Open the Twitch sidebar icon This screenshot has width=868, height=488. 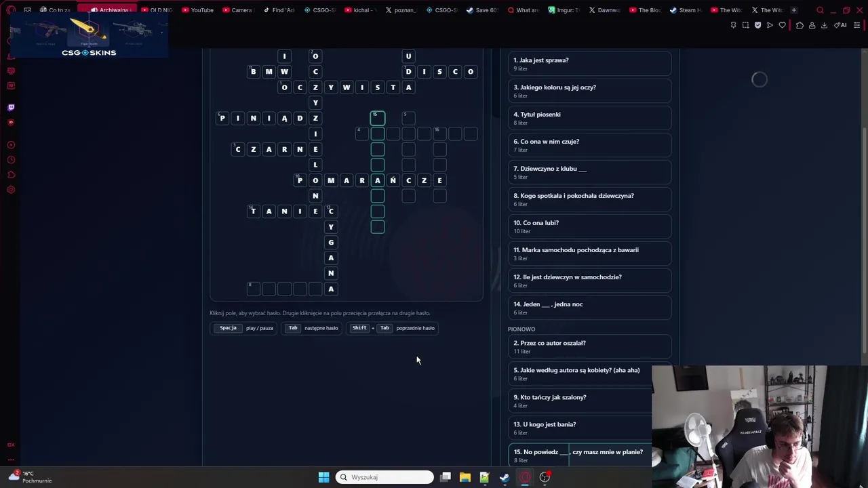click(11, 107)
